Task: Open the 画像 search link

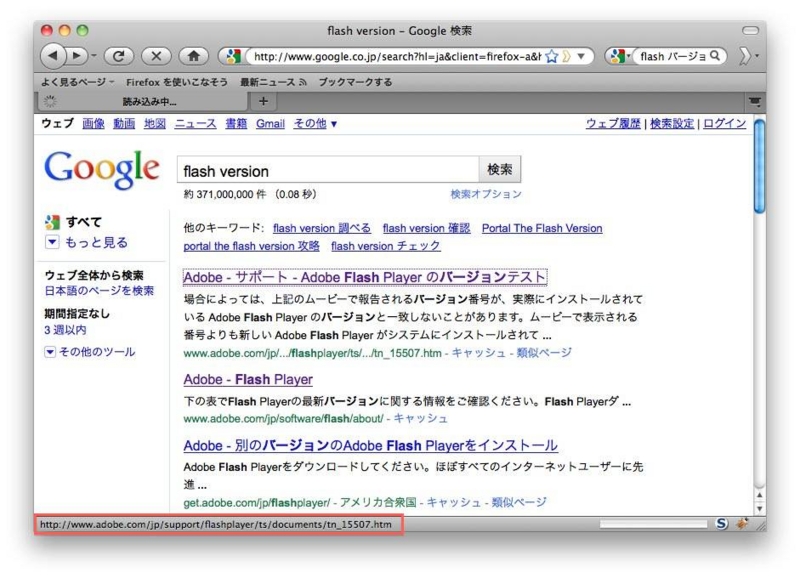Action: coord(93,123)
